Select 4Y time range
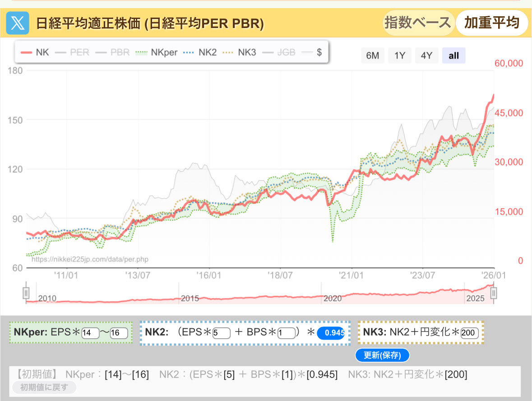Screen dimensions: 532x401 pos(426,56)
